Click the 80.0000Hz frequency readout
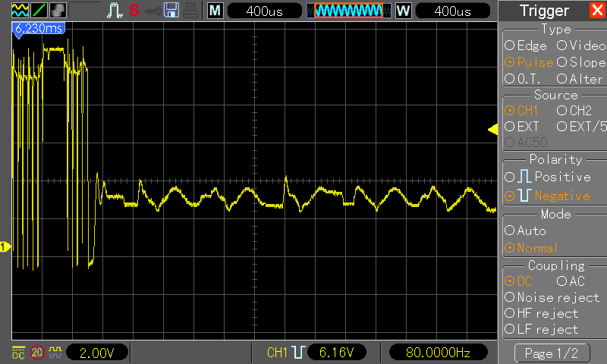The width and height of the screenshot is (607, 364). point(438,353)
